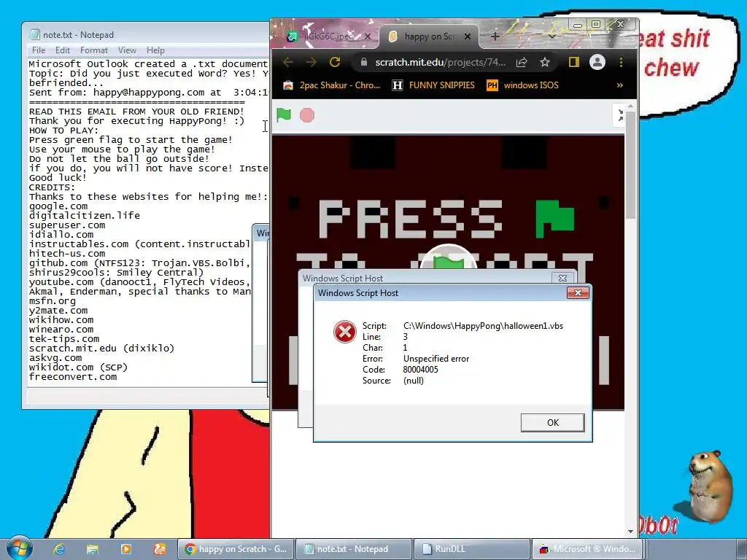
Task: Open the Help menu in Notepad
Action: click(155, 50)
